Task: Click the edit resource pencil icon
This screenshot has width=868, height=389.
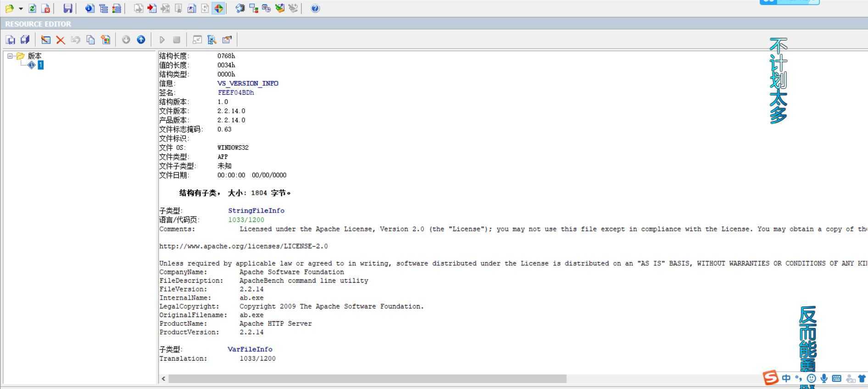Action: point(45,40)
